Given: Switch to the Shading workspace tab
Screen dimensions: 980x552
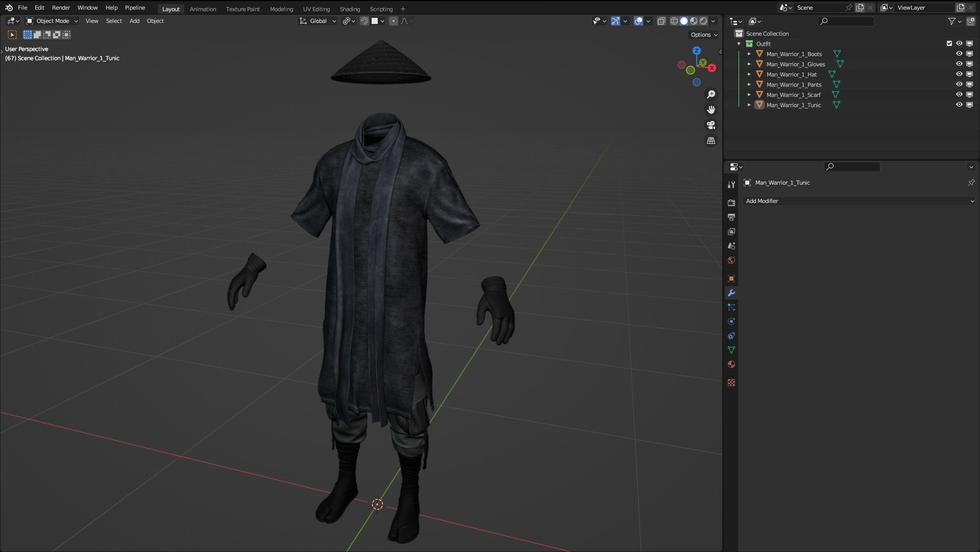Looking at the screenshot, I should coord(350,9).
